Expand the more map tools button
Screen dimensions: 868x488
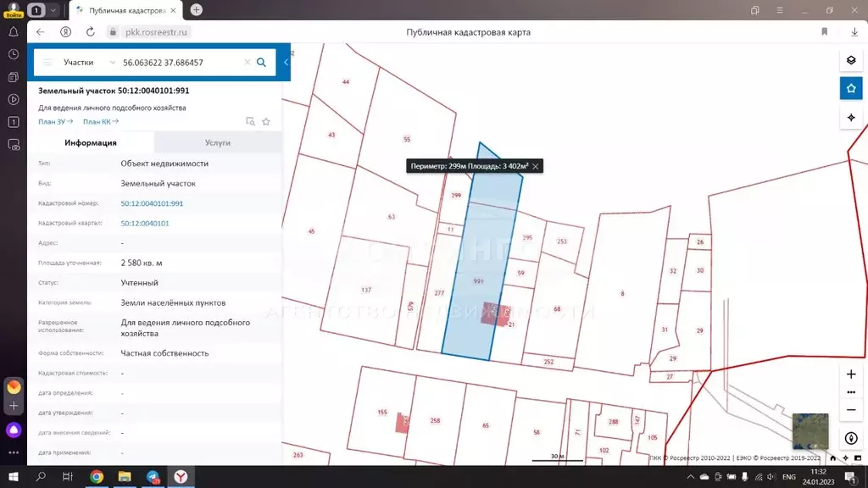click(851, 392)
